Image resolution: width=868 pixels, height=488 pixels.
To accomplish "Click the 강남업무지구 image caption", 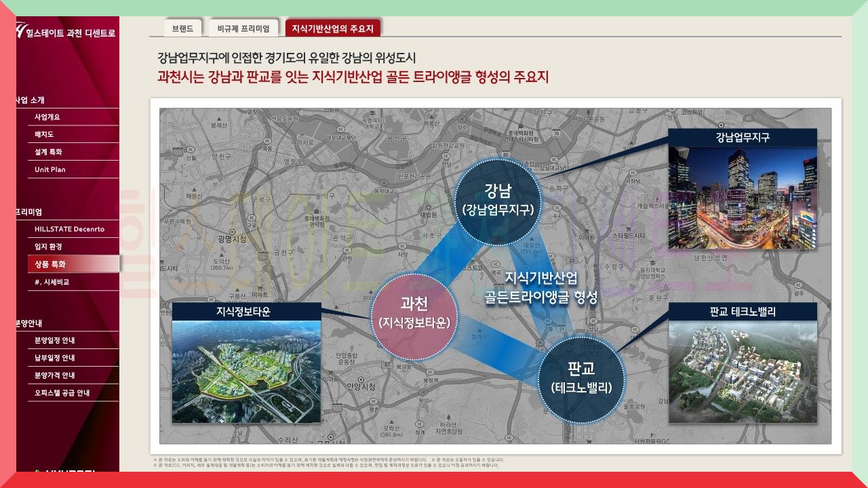I will (x=743, y=138).
